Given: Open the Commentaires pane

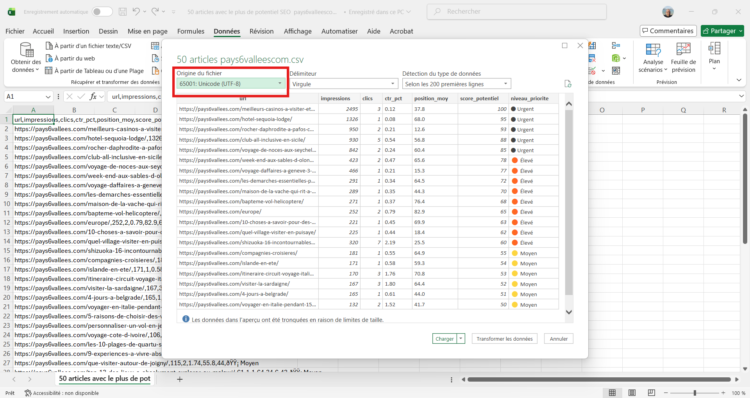Looking at the screenshot, I should tap(668, 31).
